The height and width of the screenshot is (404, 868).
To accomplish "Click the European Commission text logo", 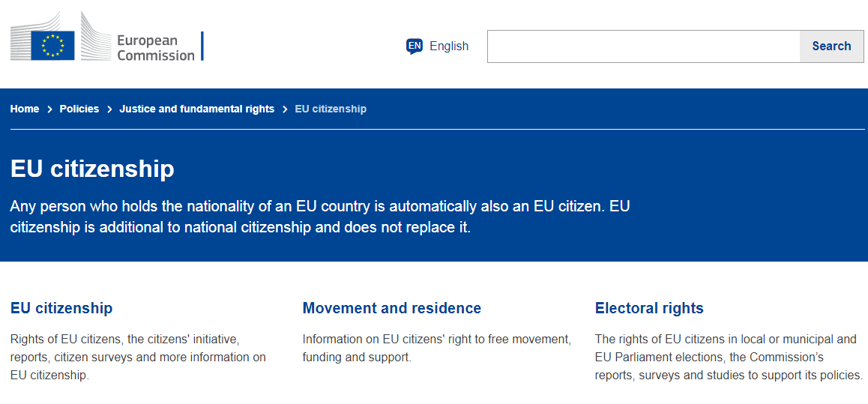I will (156, 47).
